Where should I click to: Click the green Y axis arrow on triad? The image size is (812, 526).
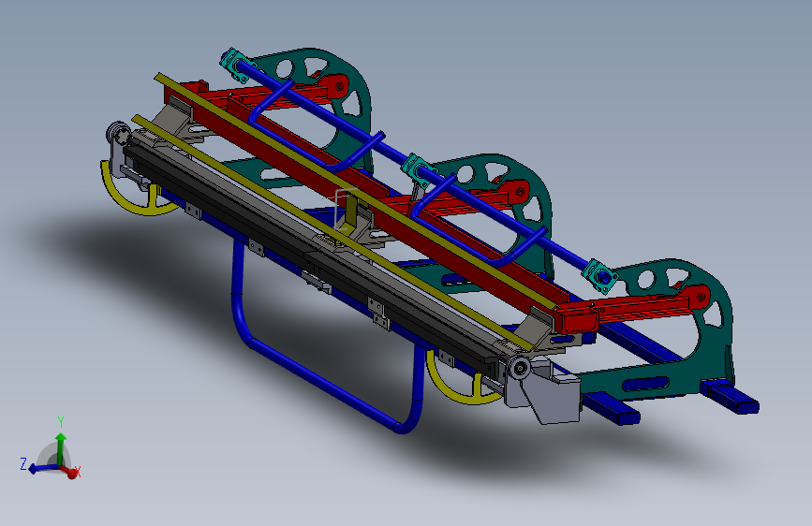[61, 447]
